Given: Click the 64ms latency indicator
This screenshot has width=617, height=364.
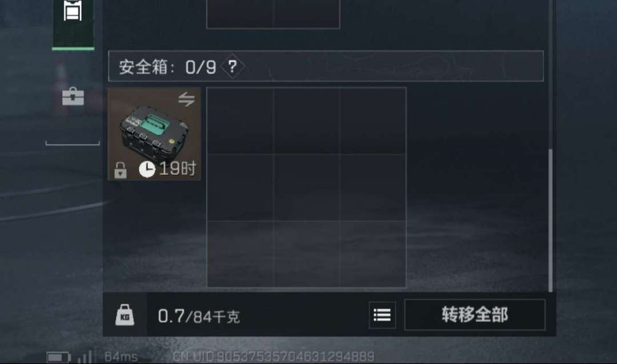Looking at the screenshot, I should tap(121, 357).
